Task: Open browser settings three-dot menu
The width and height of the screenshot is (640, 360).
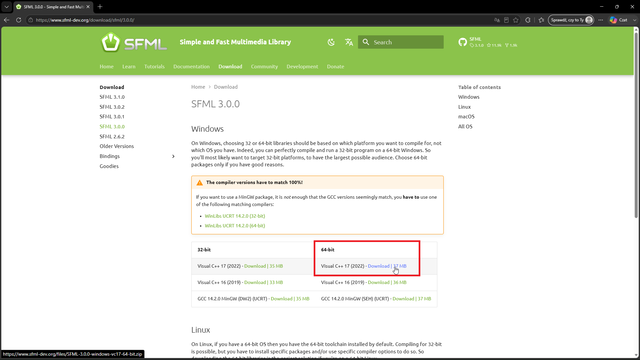Action: click(x=600, y=20)
